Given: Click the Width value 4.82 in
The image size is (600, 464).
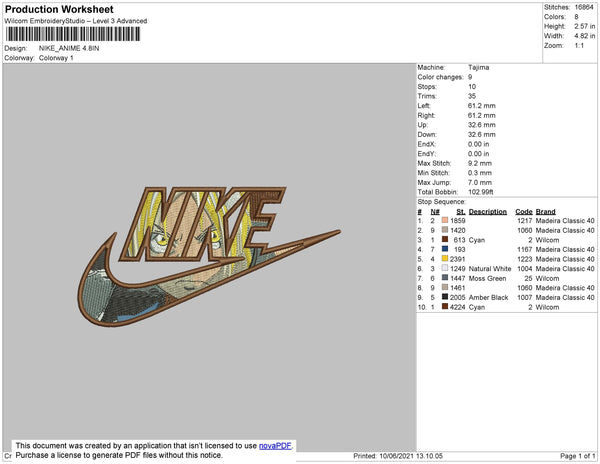Looking at the screenshot, I should (x=584, y=36).
